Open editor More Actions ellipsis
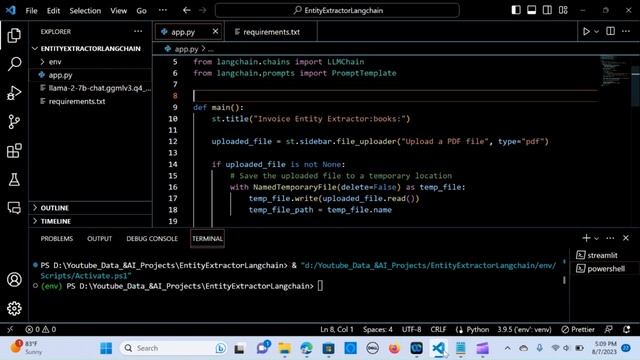Screen dimensions: 640x360 coord(626,31)
